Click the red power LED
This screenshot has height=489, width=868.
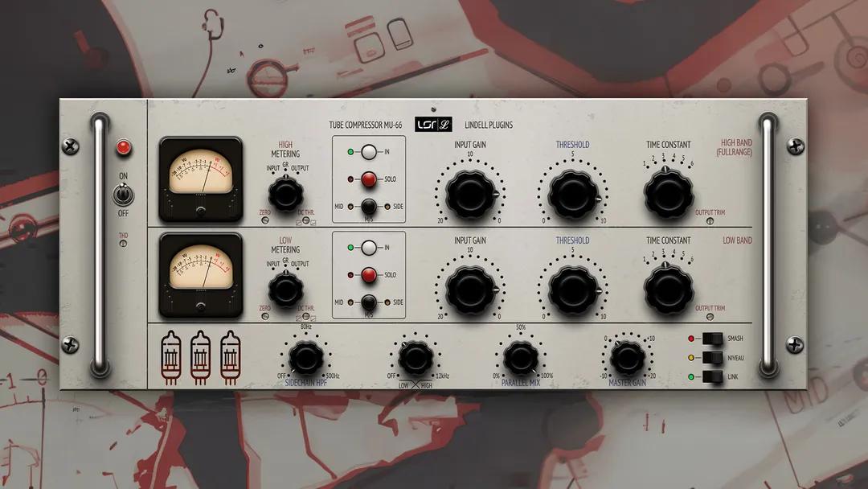pyautogui.click(x=126, y=148)
